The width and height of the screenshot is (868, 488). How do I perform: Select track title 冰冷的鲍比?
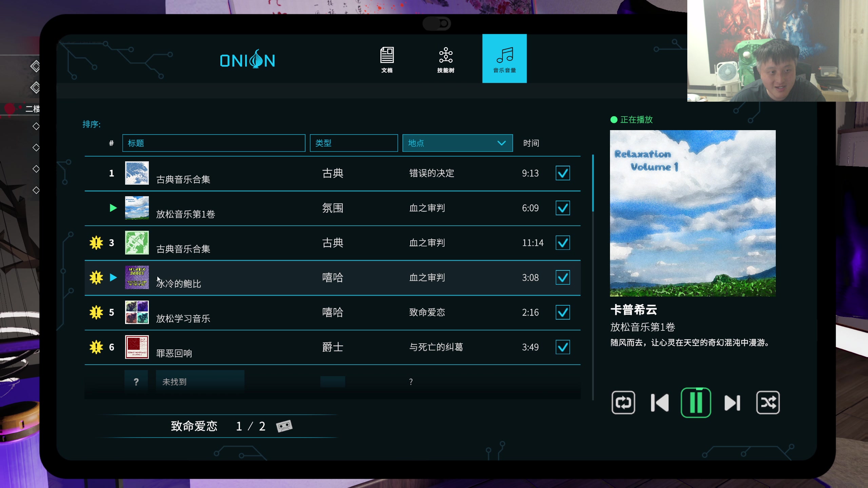(179, 283)
